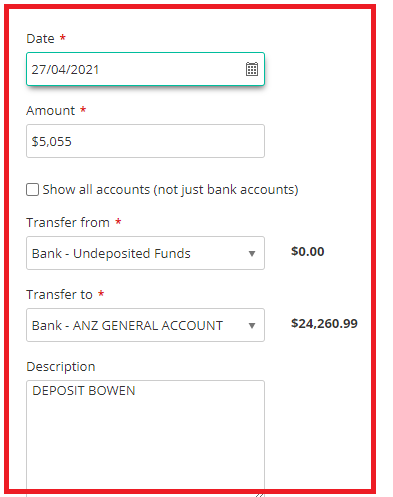Click the Transfer from label

pos(68,222)
